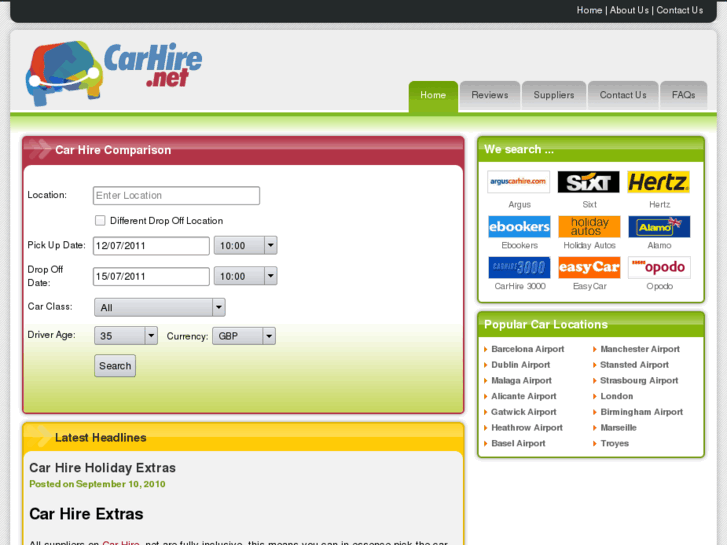This screenshot has width=727, height=545.
Task: Click 'Posted on September 10, 2010' text
Action: pyautogui.click(x=97, y=484)
